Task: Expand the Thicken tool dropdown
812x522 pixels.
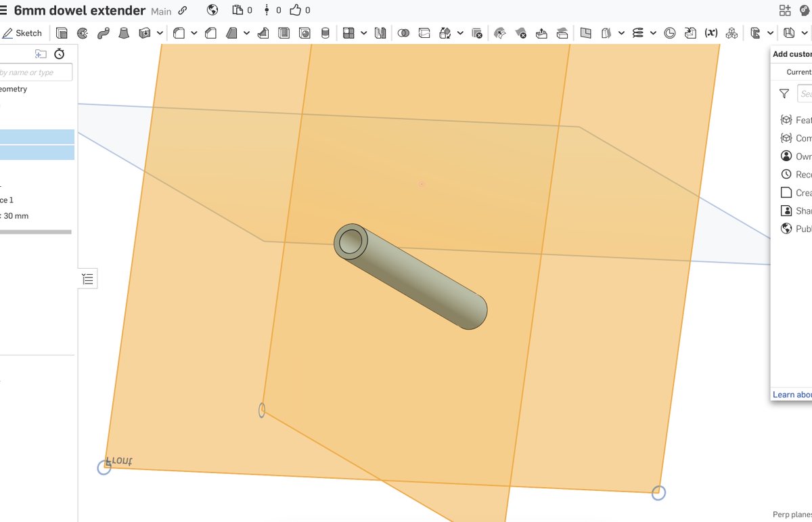Action: point(160,32)
